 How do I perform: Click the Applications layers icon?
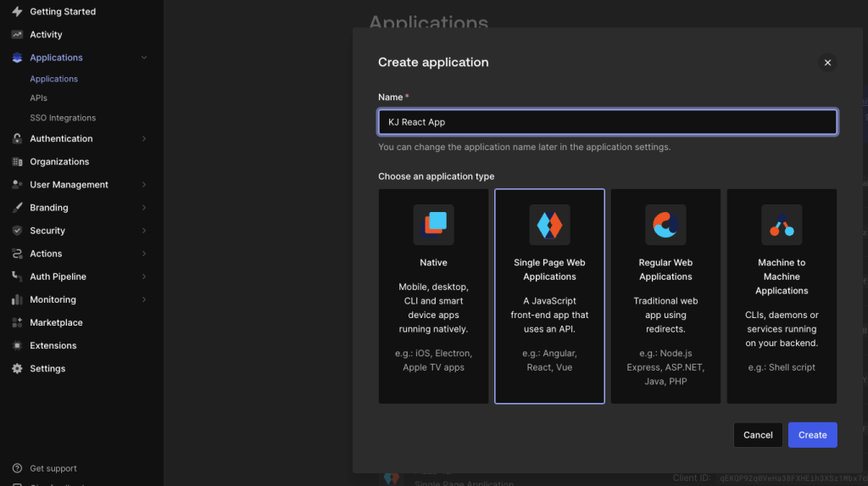(x=17, y=58)
